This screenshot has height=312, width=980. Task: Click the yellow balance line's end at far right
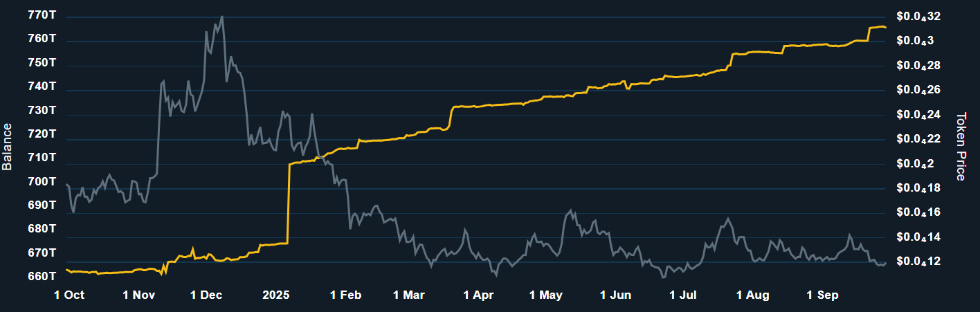coord(885,28)
